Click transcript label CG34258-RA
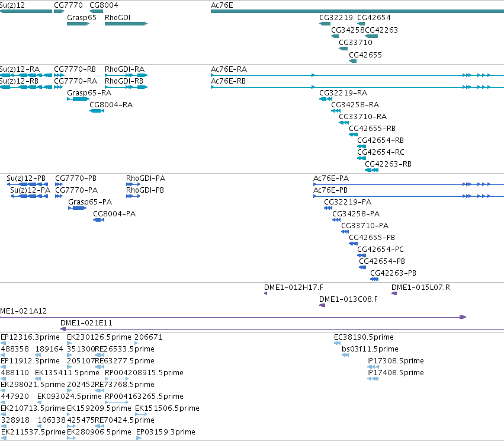Screen dimensions: 504x441 (355, 105)
